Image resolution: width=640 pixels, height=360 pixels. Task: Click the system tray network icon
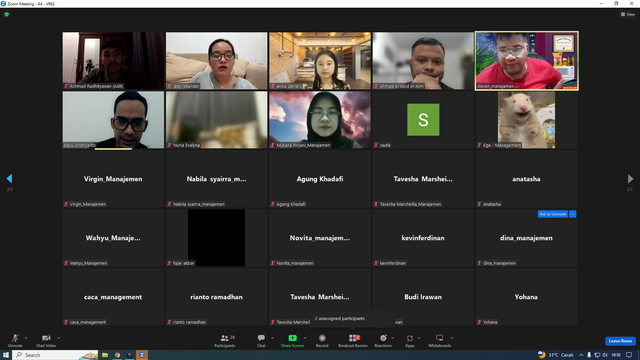pyautogui.click(x=597, y=355)
